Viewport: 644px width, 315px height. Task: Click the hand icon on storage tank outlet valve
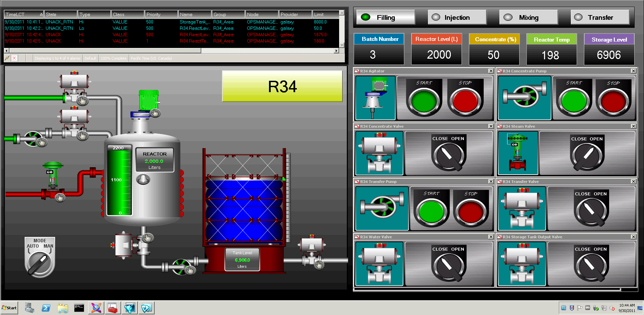pyautogui.click(x=319, y=265)
